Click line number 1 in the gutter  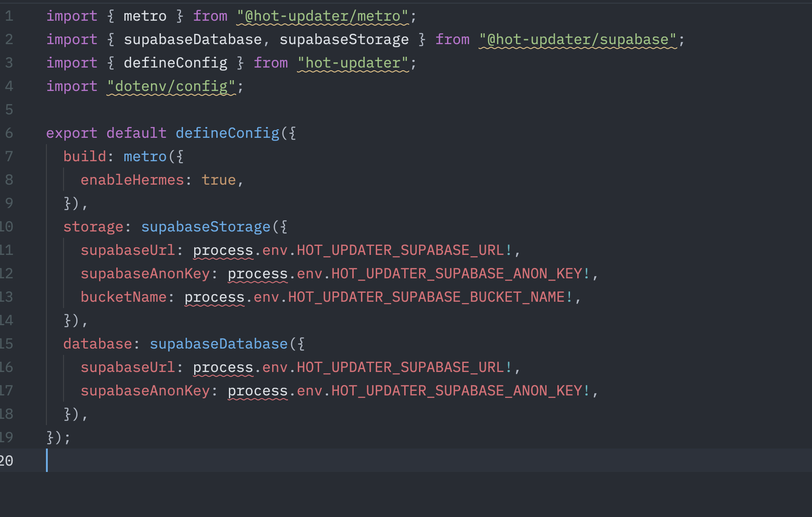9,16
